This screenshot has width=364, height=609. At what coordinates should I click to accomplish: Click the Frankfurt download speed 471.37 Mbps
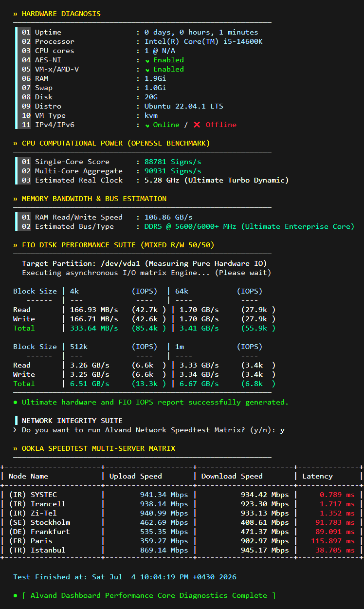pyautogui.click(x=265, y=532)
